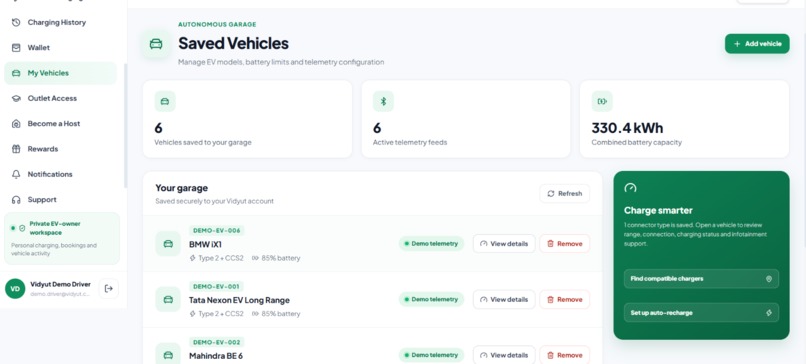Click the car icon in the BMW iX1 row
806x364 pixels.
[x=168, y=244]
